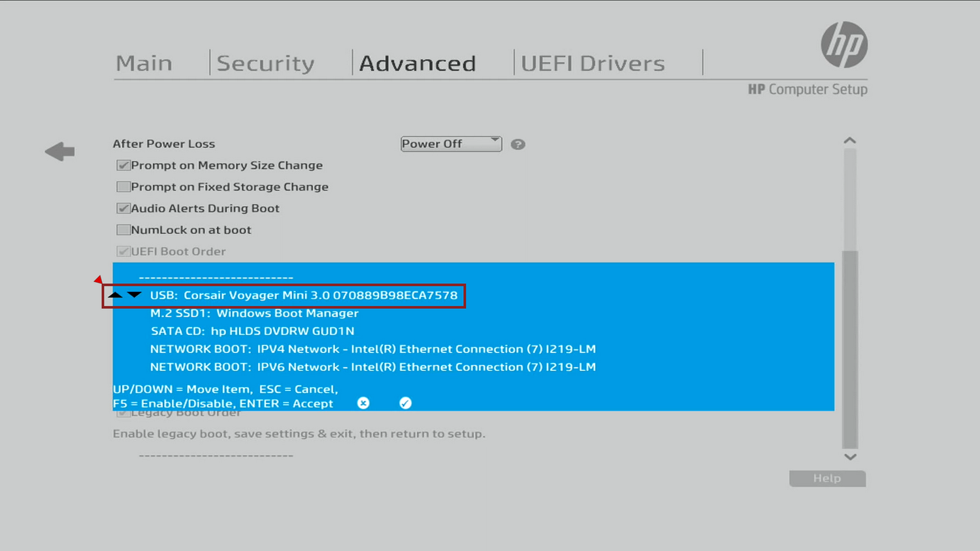Select the M.2 SSD1 Windows Boot Manager entry
This screenshot has width=980, height=551.
coord(254,313)
